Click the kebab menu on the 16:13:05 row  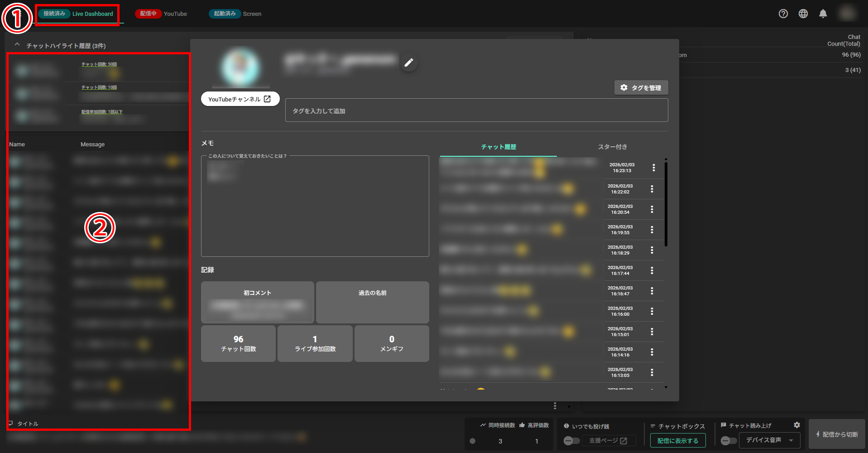tap(652, 372)
